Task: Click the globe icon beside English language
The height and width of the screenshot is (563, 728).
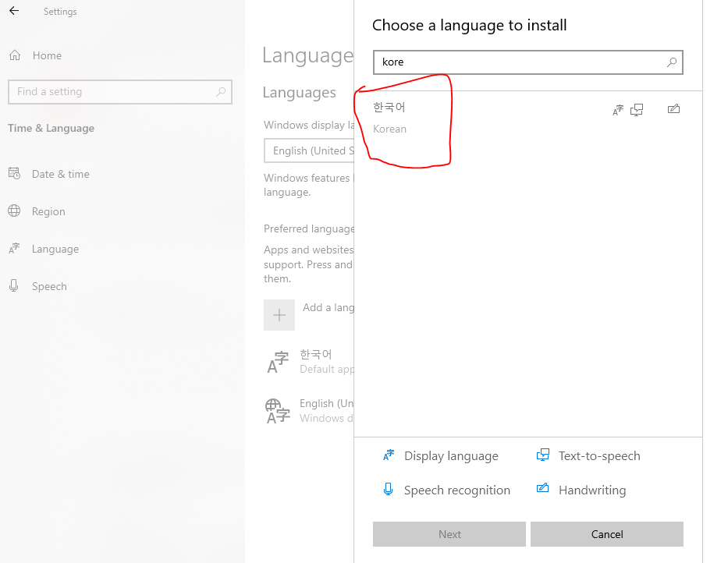Action: tap(278, 411)
